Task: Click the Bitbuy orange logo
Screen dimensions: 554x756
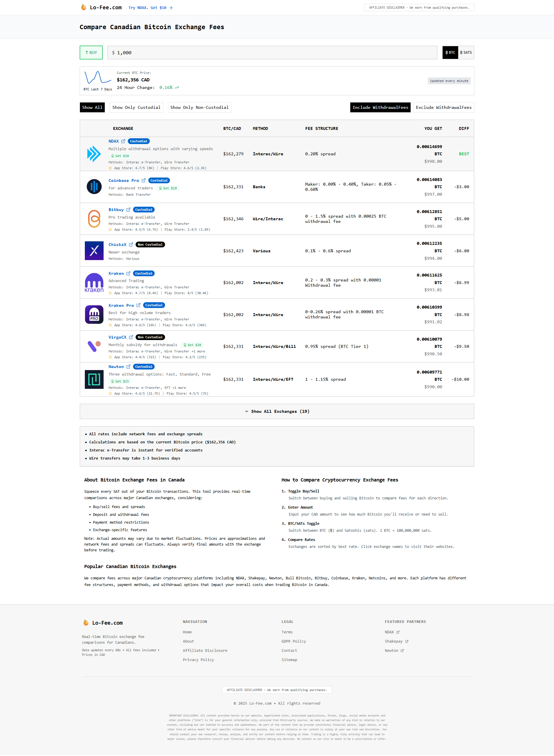Action: pos(94,219)
